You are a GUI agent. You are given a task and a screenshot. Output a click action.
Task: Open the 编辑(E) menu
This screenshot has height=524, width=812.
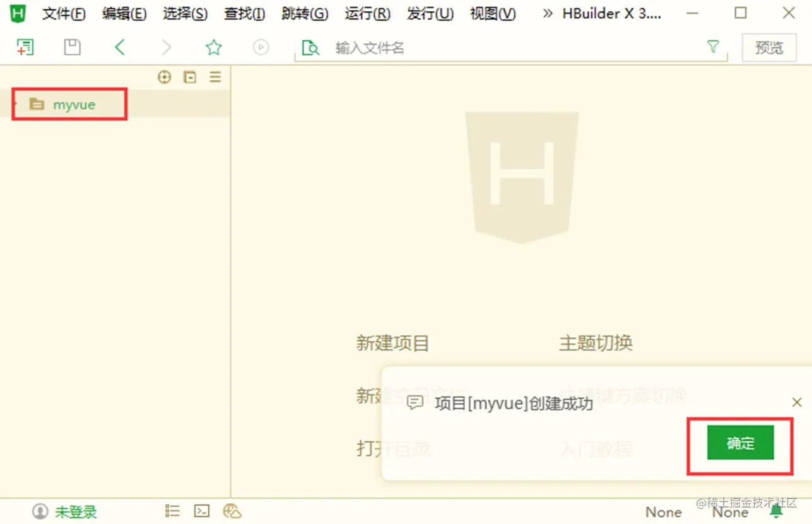coord(124,14)
